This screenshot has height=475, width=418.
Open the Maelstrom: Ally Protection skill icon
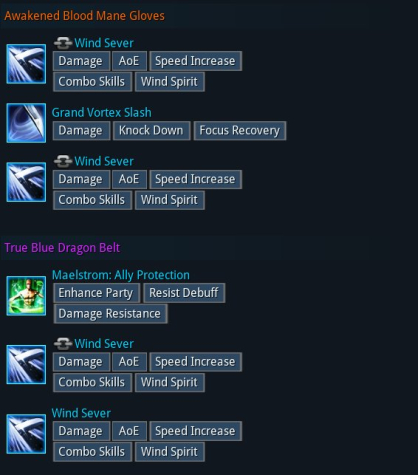click(x=26, y=296)
